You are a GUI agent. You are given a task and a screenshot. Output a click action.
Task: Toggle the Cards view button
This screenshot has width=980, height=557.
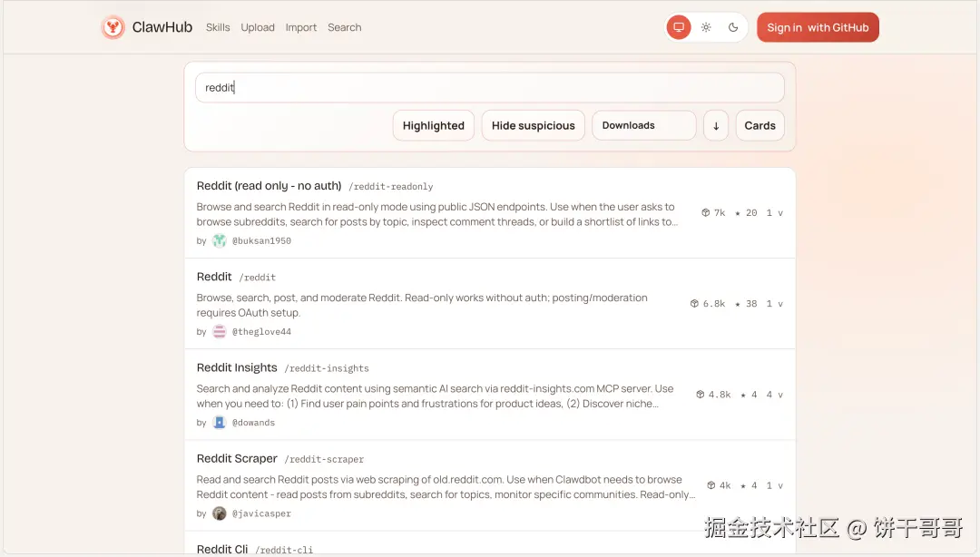pos(760,126)
